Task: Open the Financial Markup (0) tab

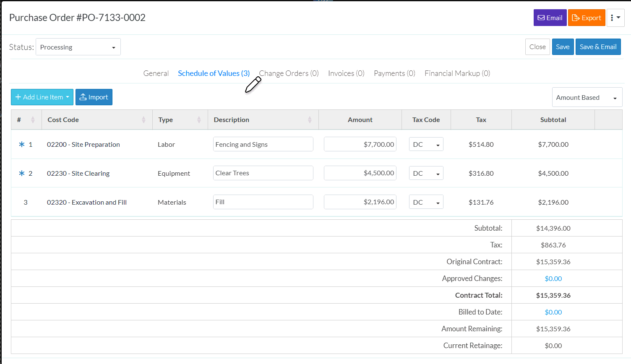Action: click(457, 73)
